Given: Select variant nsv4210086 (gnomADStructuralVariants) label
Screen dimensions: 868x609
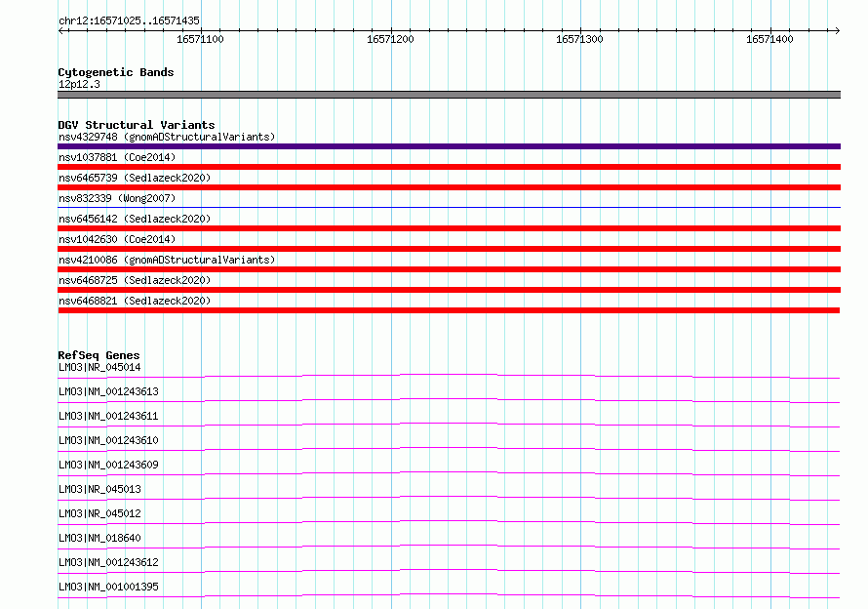Looking at the screenshot, I should pyautogui.click(x=167, y=260).
